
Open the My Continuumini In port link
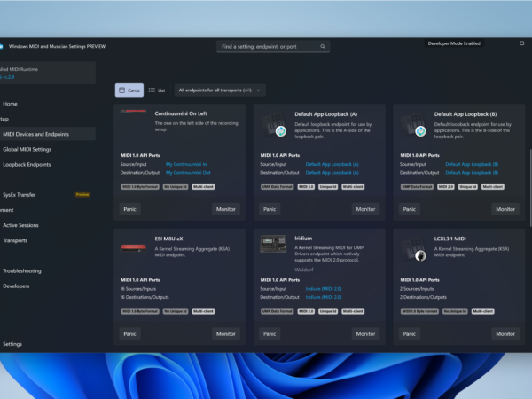point(186,164)
